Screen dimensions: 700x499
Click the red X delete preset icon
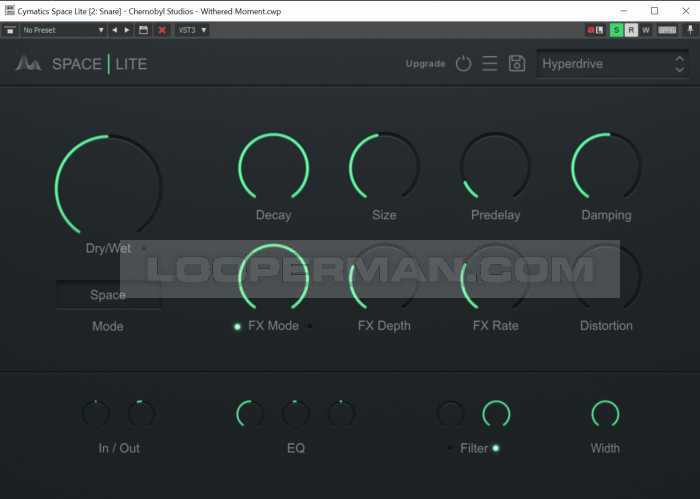[162, 30]
